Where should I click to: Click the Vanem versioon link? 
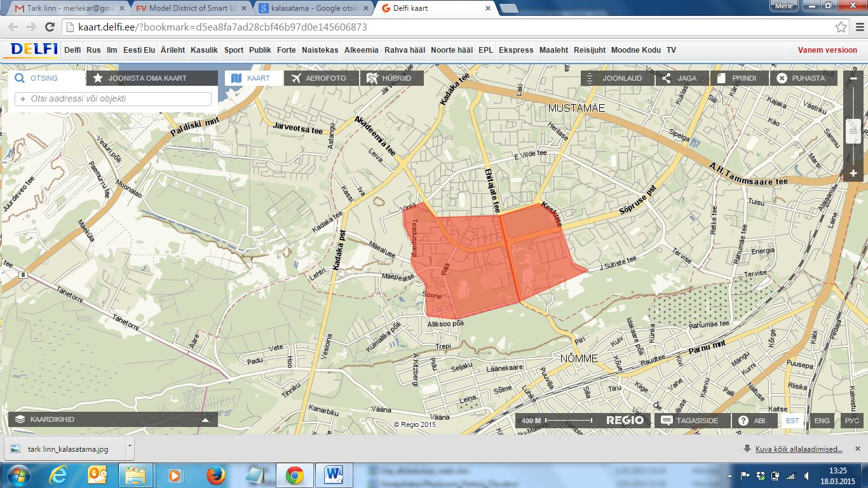click(x=827, y=50)
